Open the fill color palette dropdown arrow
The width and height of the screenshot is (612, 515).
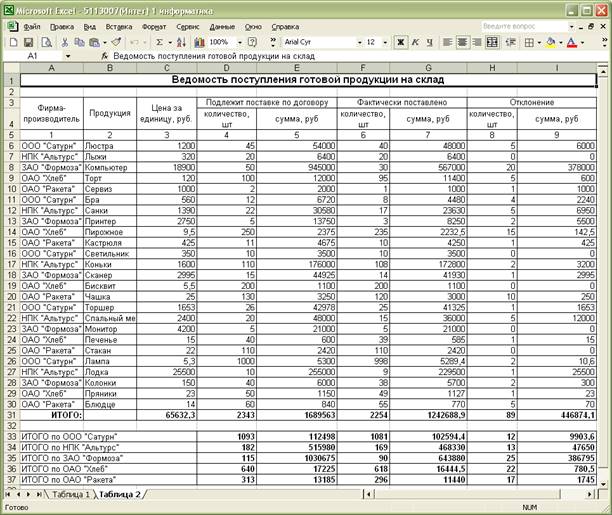[x=560, y=42]
